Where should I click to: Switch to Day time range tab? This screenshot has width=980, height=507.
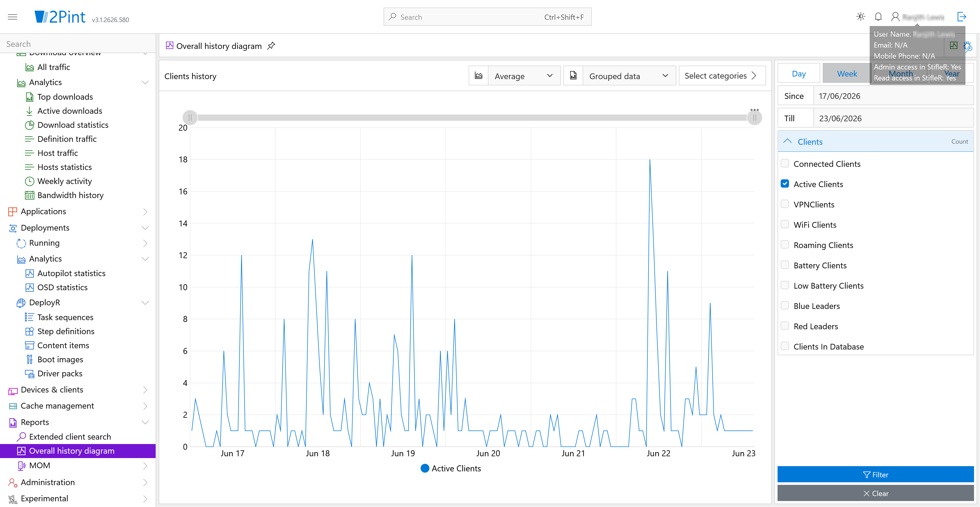point(799,73)
